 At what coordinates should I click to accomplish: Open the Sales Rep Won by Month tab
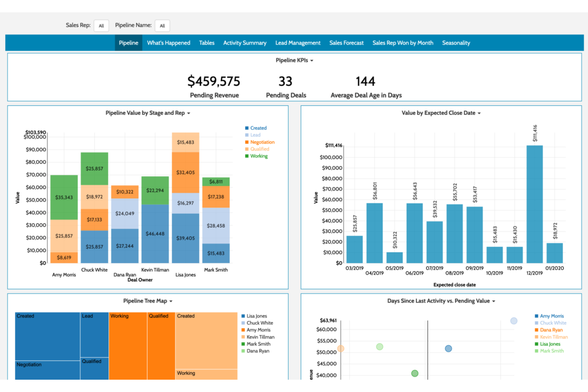[x=402, y=42]
